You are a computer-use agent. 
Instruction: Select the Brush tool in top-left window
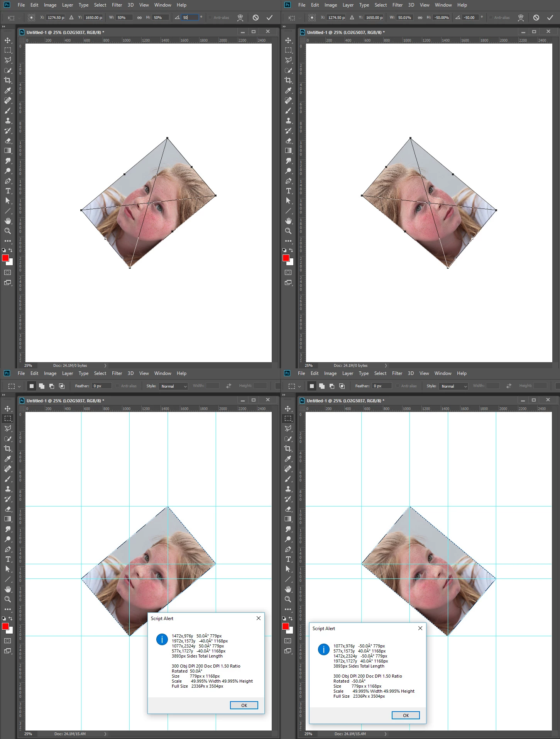[x=8, y=110]
